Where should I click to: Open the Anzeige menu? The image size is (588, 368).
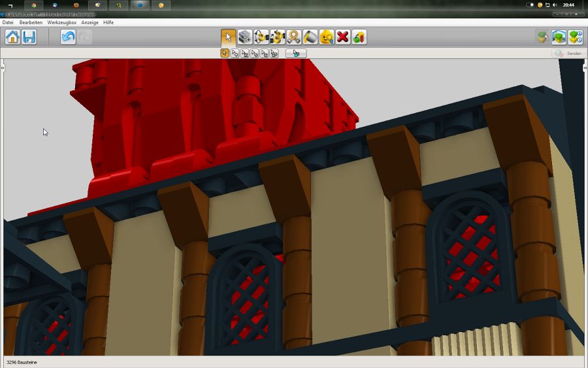[90, 22]
